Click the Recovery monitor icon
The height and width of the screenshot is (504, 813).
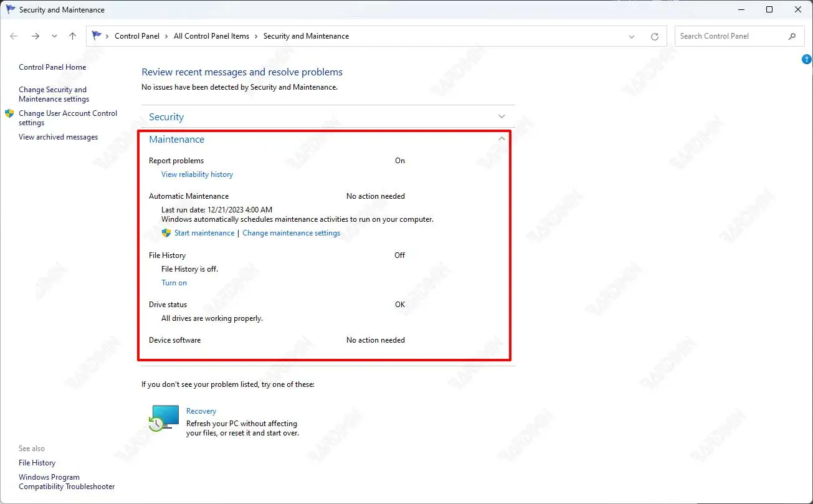pyautogui.click(x=164, y=417)
